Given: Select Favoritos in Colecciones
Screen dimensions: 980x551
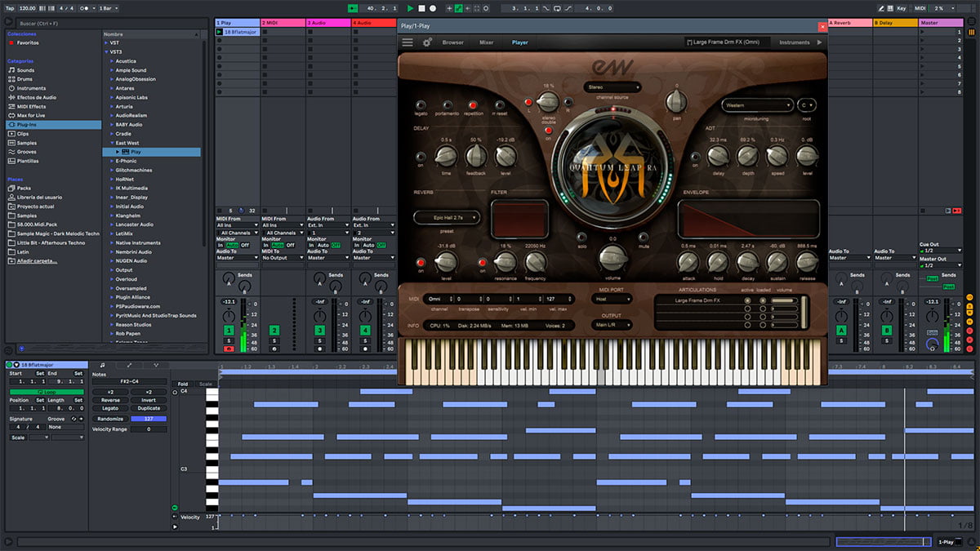Looking at the screenshot, I should point(29,42).
